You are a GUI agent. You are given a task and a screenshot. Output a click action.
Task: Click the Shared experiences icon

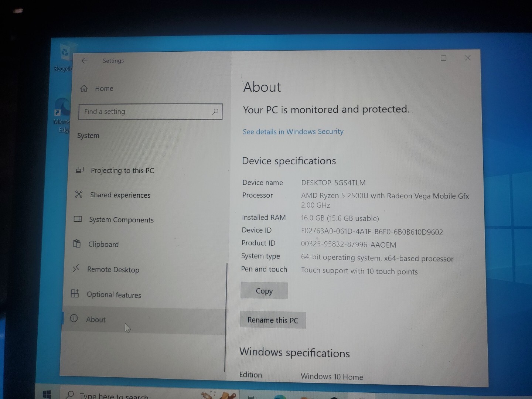click(79, 194)
